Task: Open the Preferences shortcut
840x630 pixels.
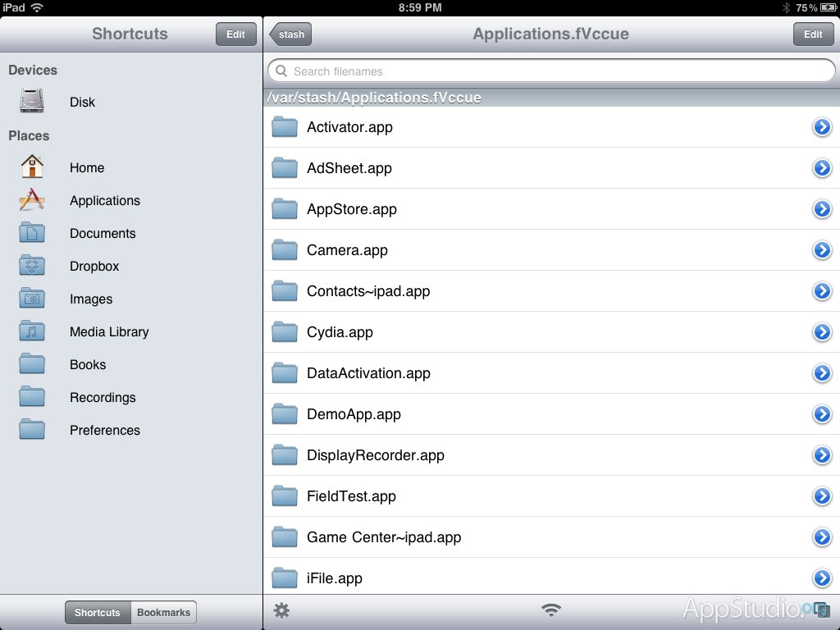Action: [104, 430]
